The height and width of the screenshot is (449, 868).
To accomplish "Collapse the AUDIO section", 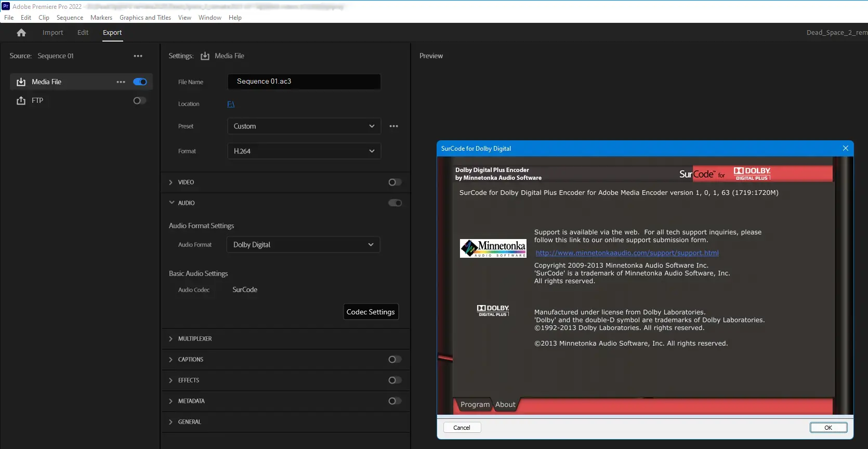I will (172, 203).
